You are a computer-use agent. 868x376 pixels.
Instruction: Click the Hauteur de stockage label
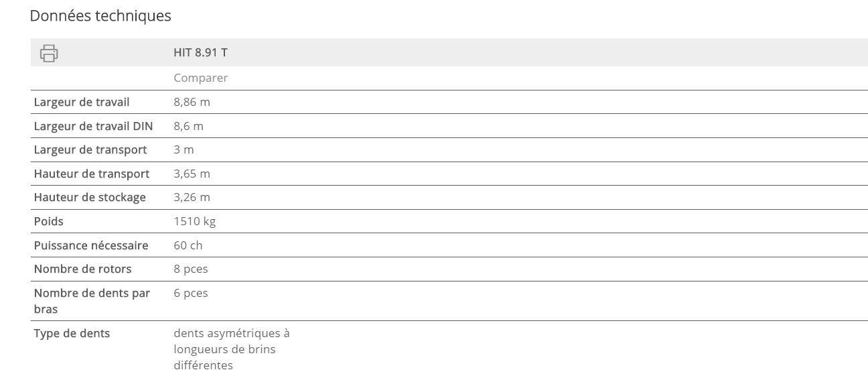click(90, 197)
